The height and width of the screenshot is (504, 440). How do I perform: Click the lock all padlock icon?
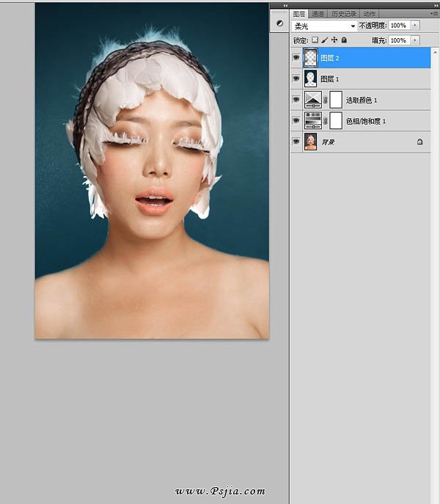pos(343,40)
